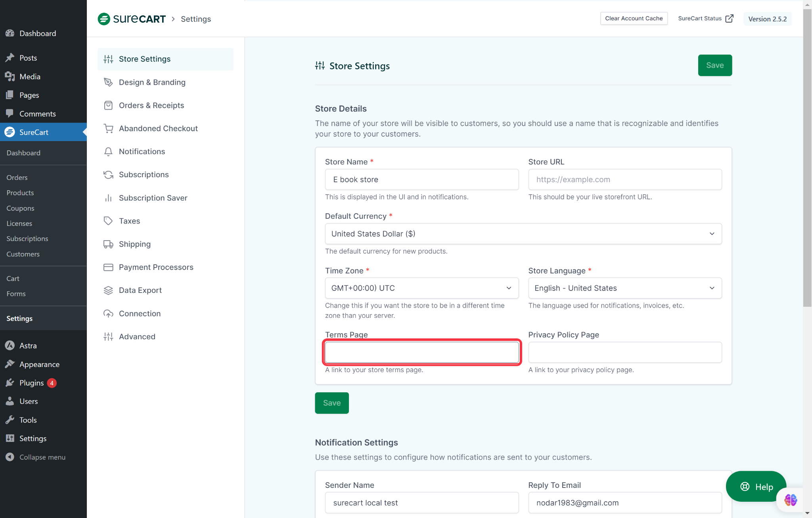Image resolution: width=812 pixels, height=518 pixels.
Task: Click the Abandoned Checkout cart icon
Action: coord(108,128)
